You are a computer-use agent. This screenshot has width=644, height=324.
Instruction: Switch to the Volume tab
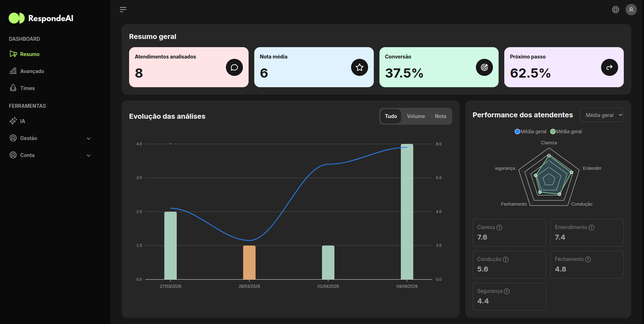coord(416,116)
